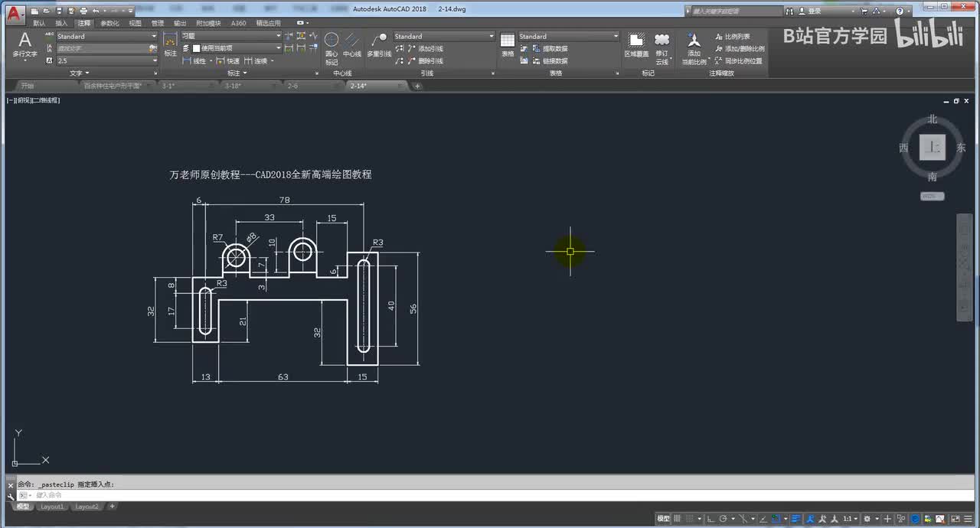Switch to the 2-6 drawing tab
Screen dimensions: 980x528
(312, 86)
